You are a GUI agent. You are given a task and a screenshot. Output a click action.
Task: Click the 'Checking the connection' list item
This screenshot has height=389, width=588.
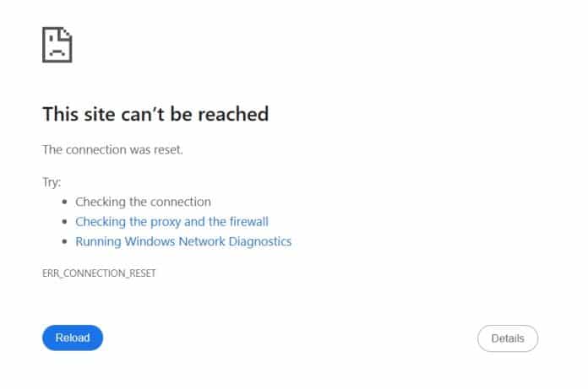click(143, 202)
